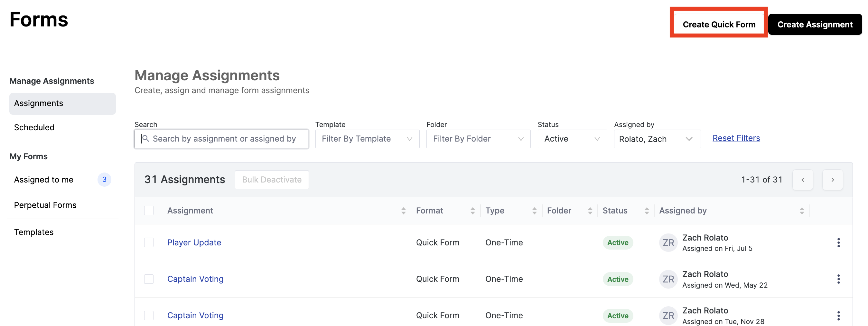Open Templates from the sidebar
868x326 pixels.
(x=34, y=232)
